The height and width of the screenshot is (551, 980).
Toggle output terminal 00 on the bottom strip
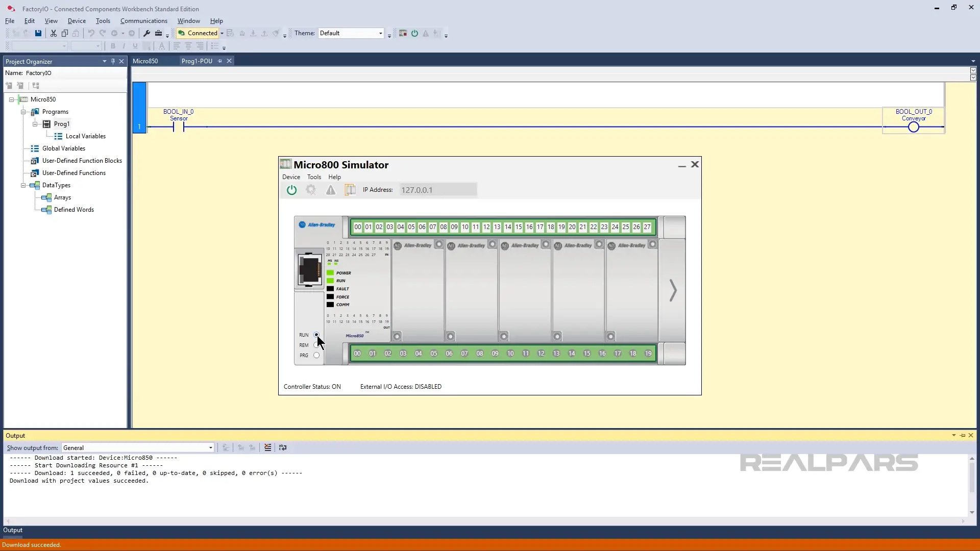[x=357, y=354]
